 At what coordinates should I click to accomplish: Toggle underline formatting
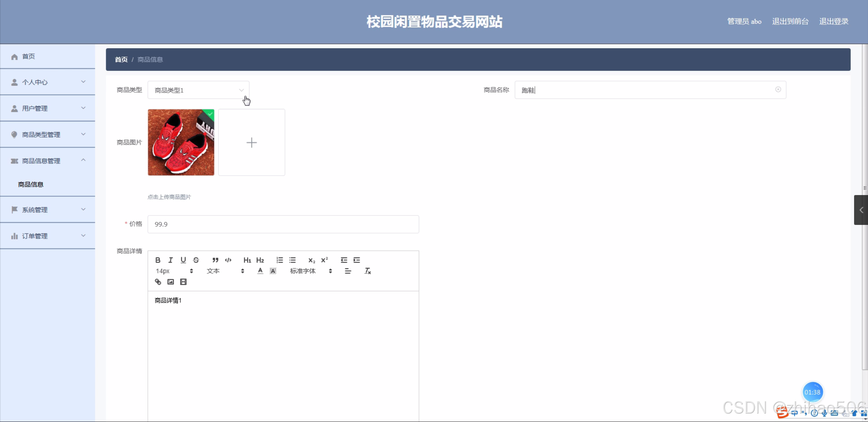pyautogui.click(x=183, y=260)
